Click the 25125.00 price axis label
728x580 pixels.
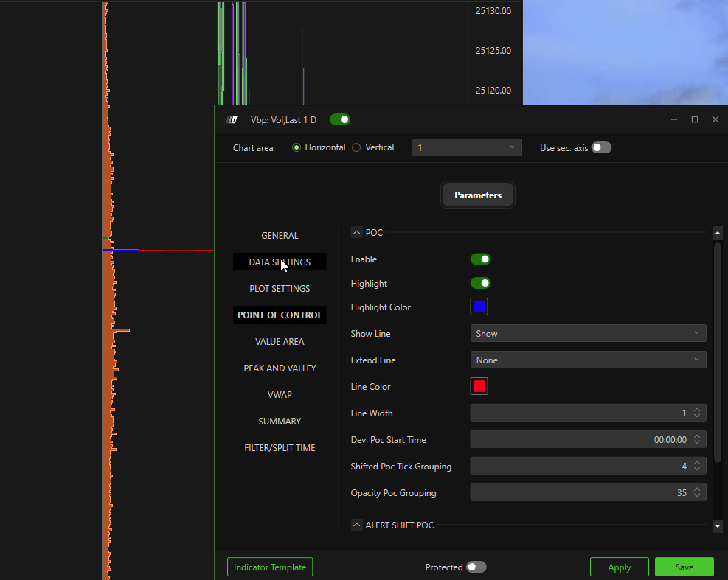tap(493, 51)
